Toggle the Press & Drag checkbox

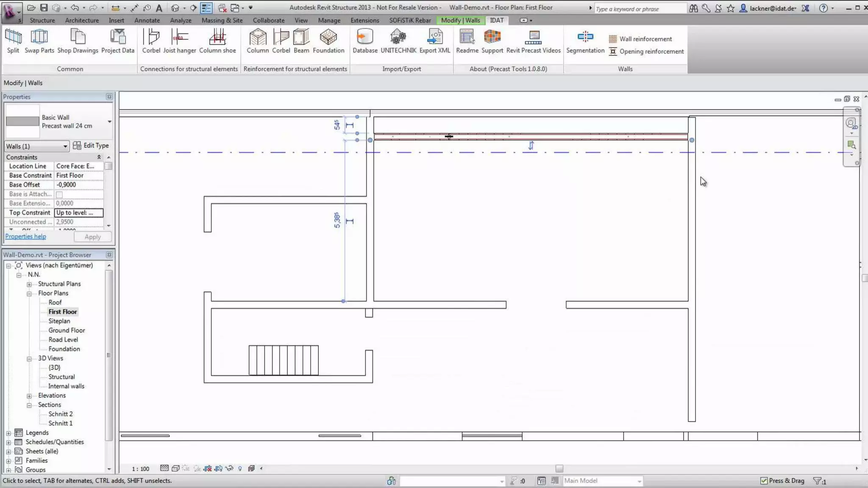click(764, 480)
